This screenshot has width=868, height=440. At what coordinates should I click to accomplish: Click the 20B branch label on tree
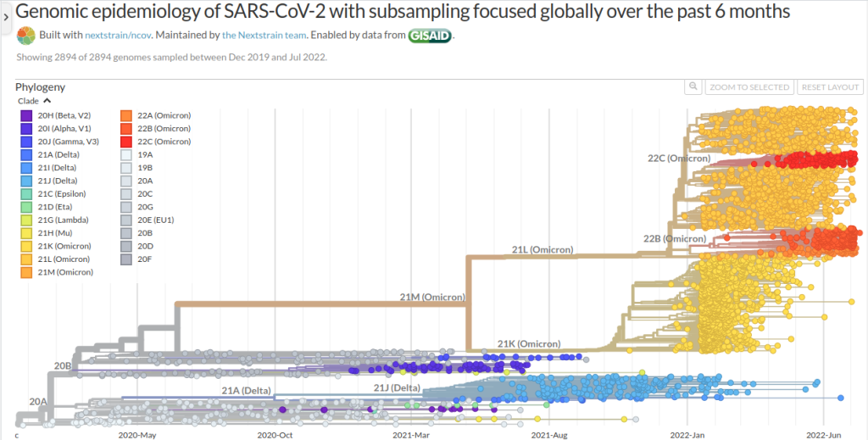[x=63, y=366]
